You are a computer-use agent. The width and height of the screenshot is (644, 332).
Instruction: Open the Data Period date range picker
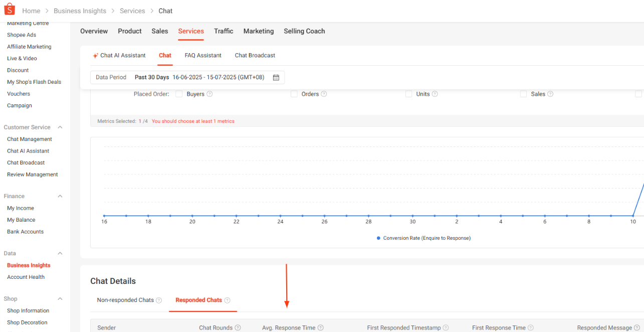pos(187,77)
